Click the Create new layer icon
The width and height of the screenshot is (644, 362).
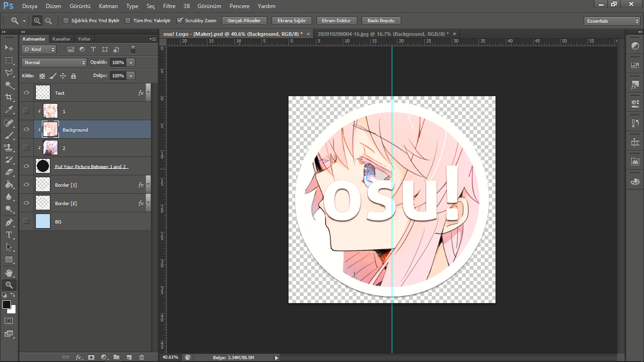[129, 357]
